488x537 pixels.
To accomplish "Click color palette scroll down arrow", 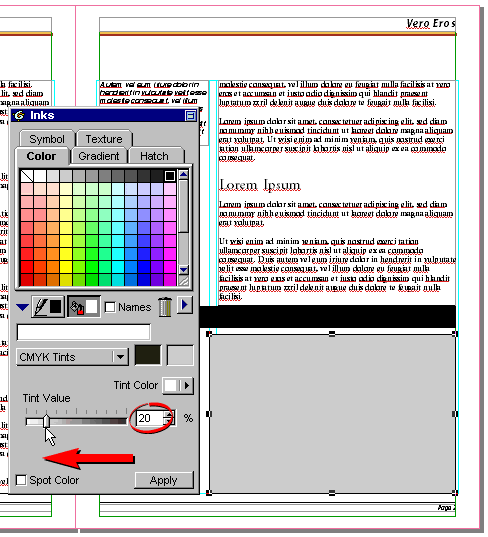I will coord(184,270).
